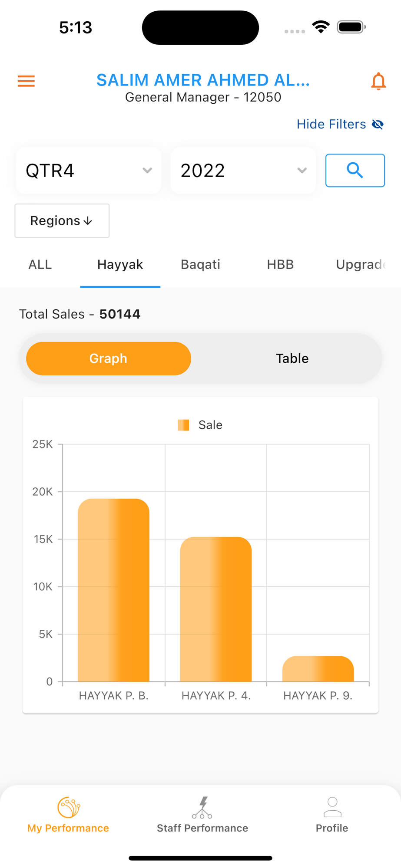Click the Hide Filters link
Viewport: 401px width, 868px height.
331,125
